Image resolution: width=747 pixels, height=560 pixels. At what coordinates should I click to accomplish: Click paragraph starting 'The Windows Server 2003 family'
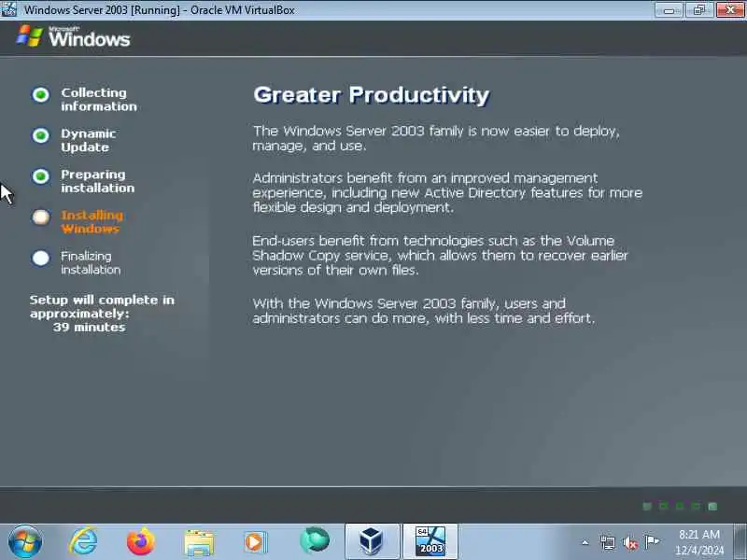point(436,138)
